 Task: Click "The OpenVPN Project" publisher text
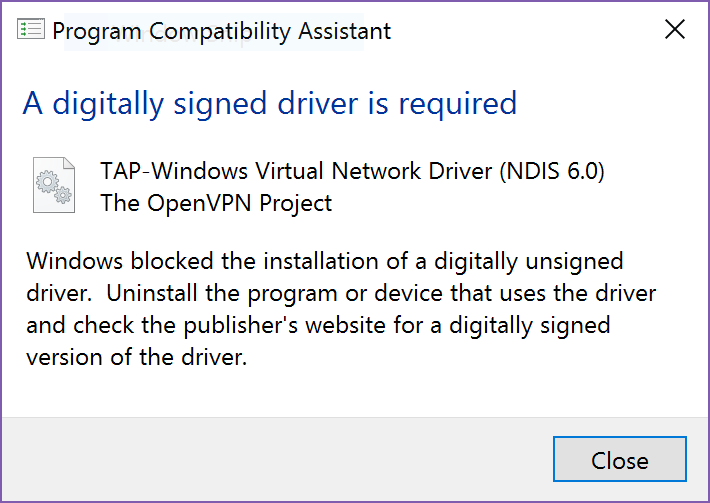point(216,203)
